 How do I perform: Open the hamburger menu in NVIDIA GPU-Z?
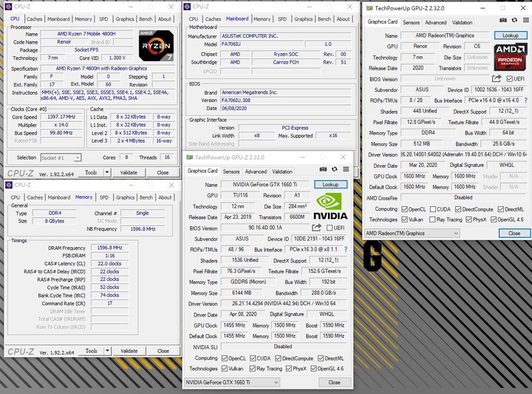point(346,169)
